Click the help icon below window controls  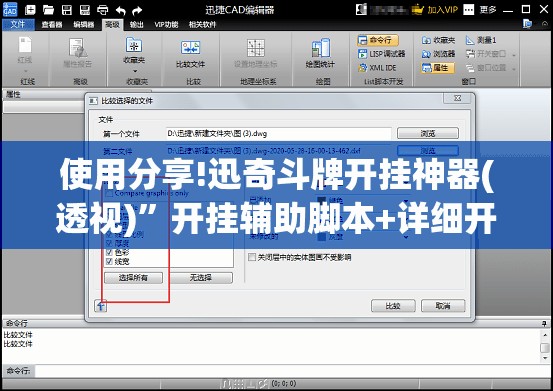(x=527, y=24)
